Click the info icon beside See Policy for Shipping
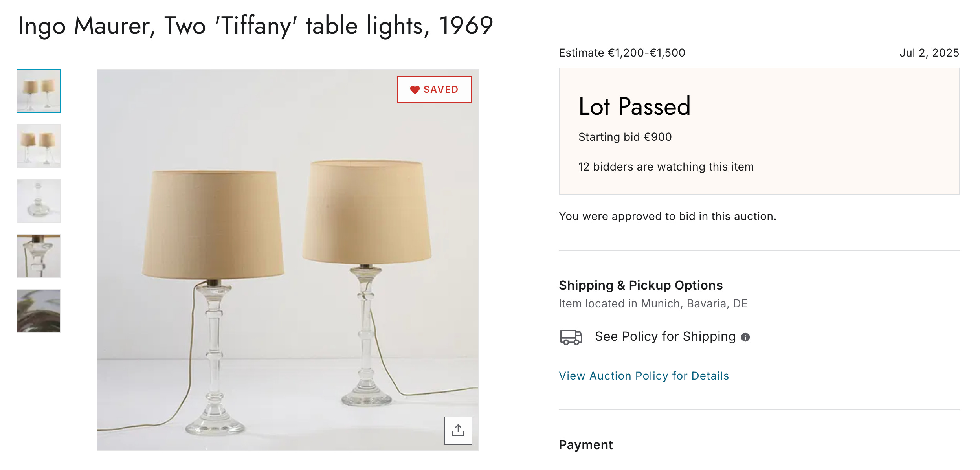Screen dimensions: 980x470 (x=745, y=337)
